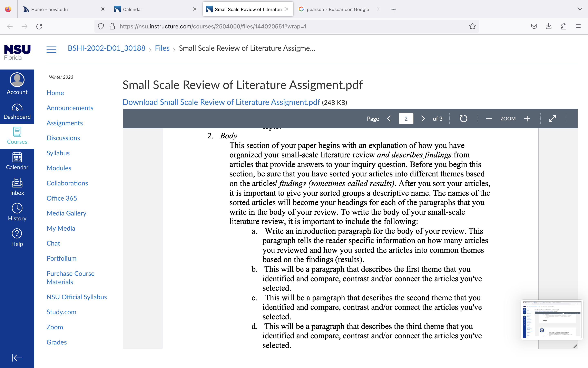Show site security lock information

point(112,26)
